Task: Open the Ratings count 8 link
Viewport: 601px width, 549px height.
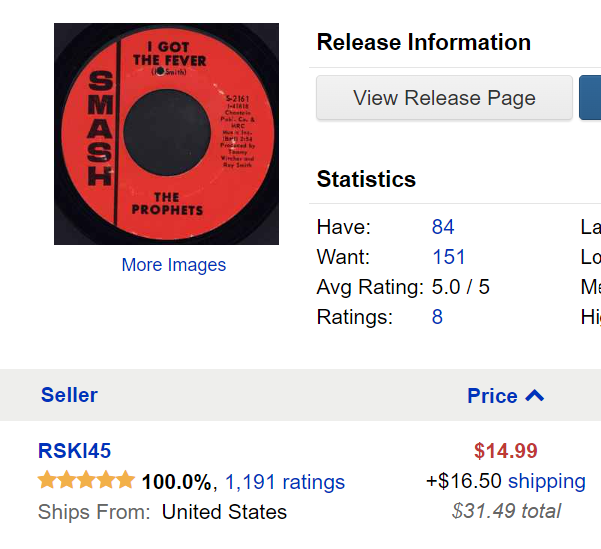Action: 437,317
